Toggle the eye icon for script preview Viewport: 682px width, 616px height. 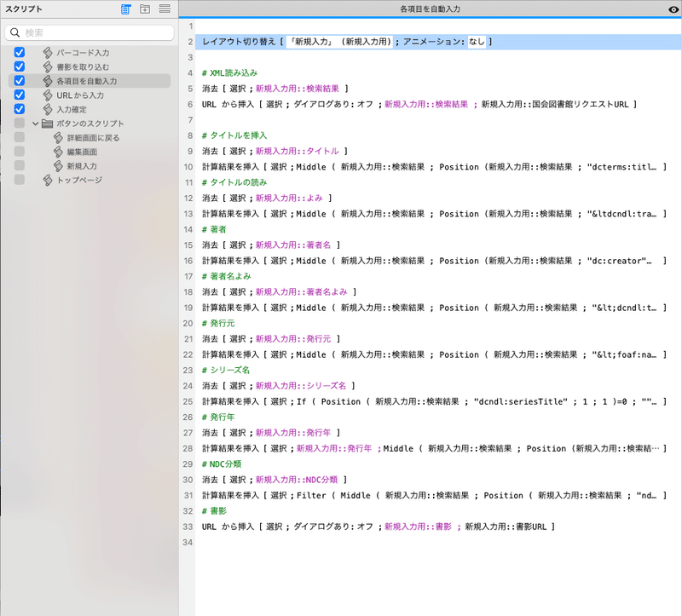[x=673, y=9]
